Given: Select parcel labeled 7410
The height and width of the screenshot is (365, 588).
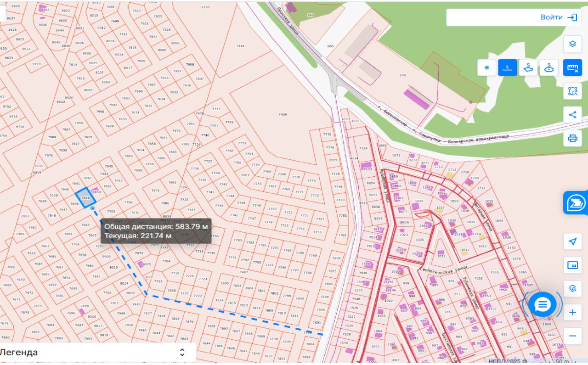Looking at the screenshot, I should pos(240,46).
